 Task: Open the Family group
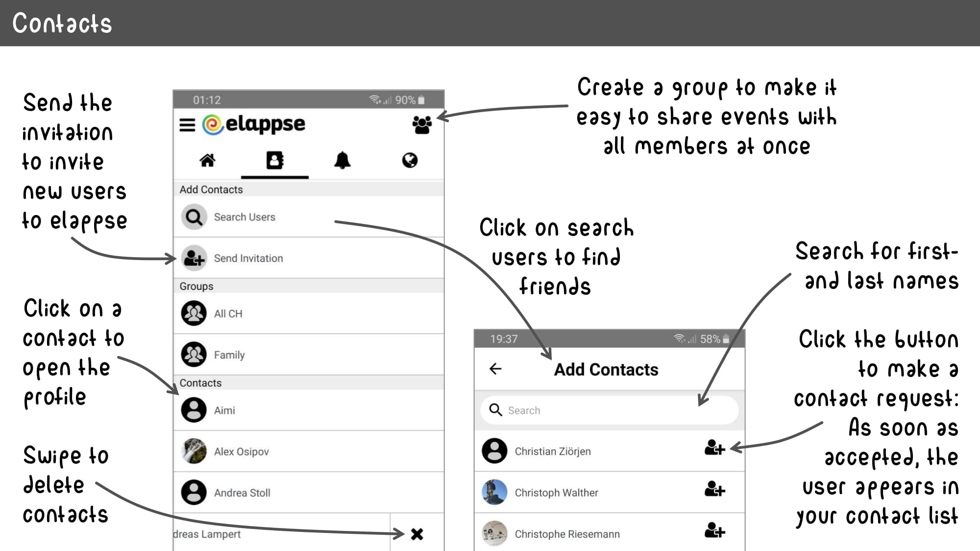click(229, 355)
